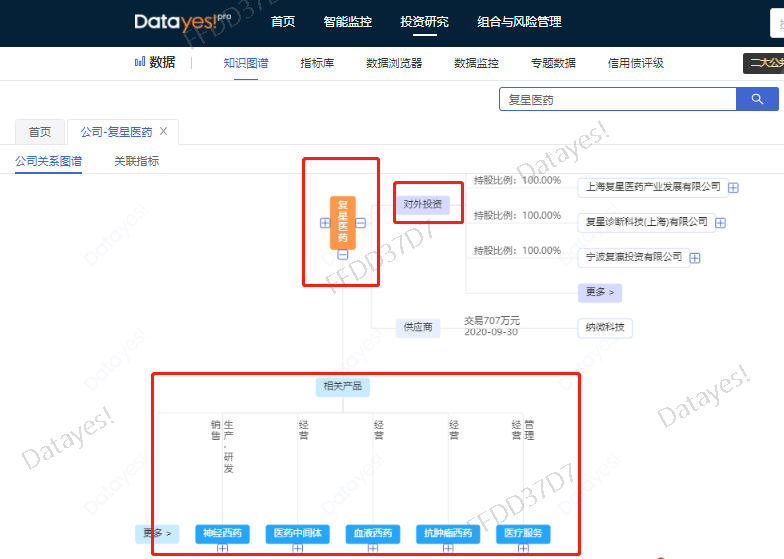Expand plus icon under 抗肿瘤西药
The height and width of the screenshot is (559, 784).
point(448,548)
